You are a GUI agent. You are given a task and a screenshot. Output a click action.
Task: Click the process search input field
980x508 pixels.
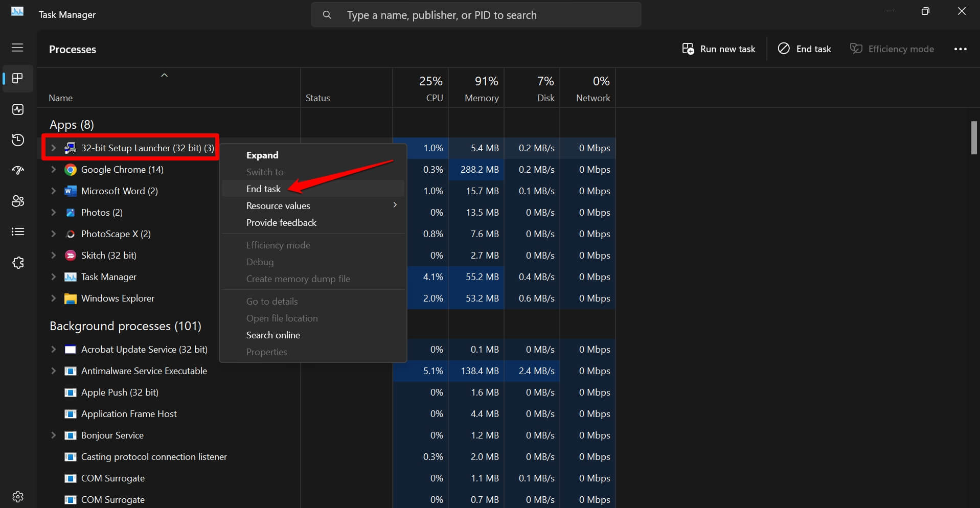(476, 15)
